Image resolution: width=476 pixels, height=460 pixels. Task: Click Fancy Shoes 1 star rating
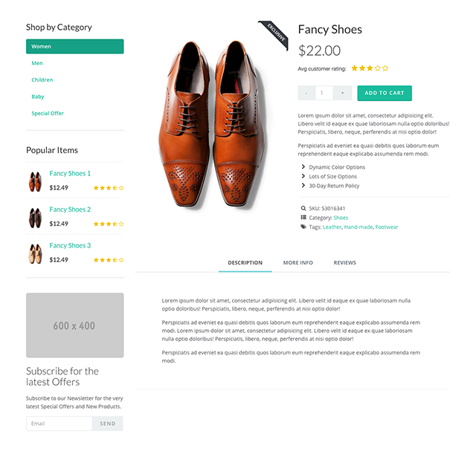109,188
